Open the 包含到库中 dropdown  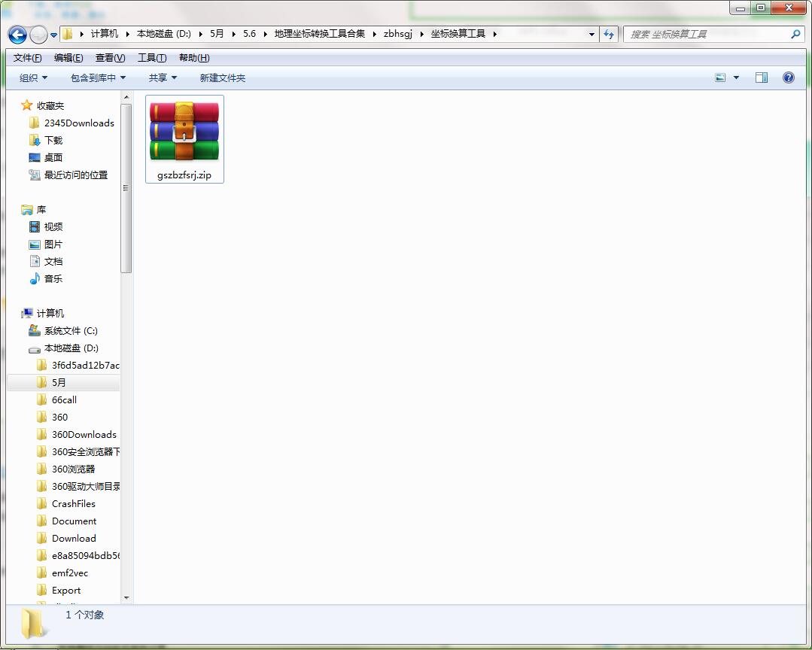98,77
